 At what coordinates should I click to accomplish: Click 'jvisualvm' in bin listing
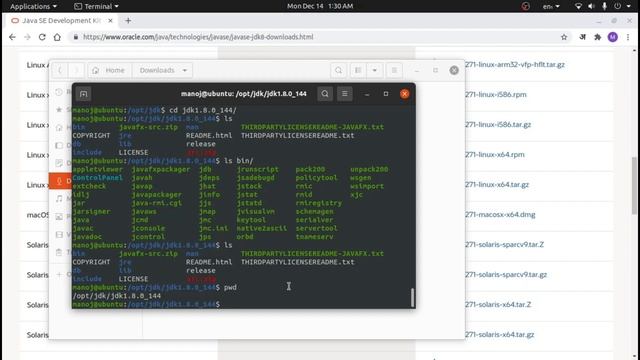coord(256,211)
